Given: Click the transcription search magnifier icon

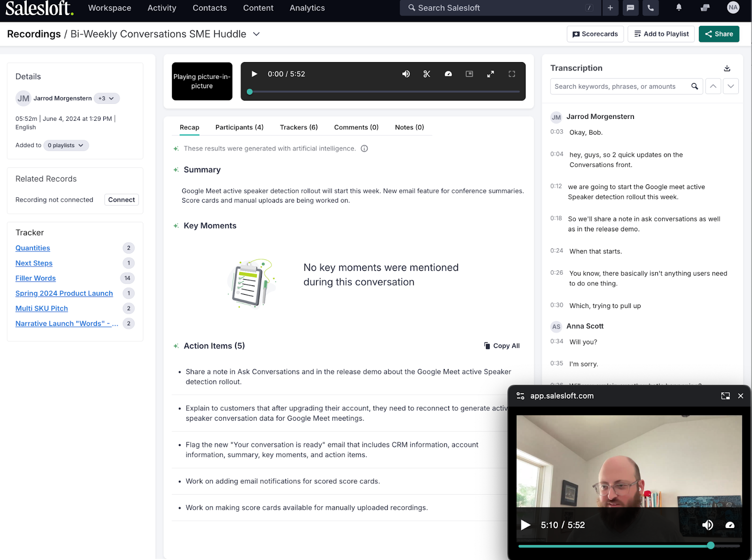Looking at the screenshot, I should 695,87.
